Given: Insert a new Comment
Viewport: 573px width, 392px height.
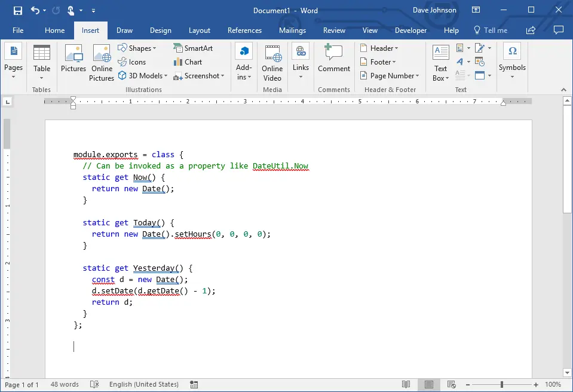Looking at the screenshot, I should click(x=333, y=59).
